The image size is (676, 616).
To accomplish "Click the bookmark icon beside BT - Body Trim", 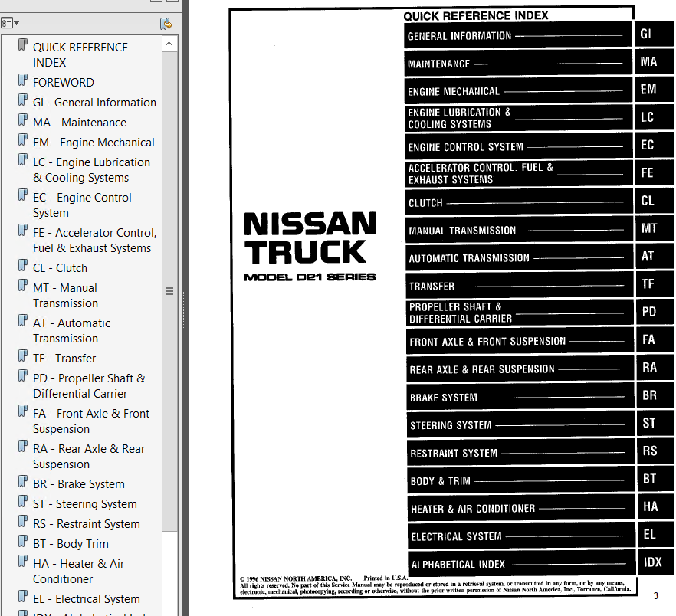I will (x=23, y=542).
